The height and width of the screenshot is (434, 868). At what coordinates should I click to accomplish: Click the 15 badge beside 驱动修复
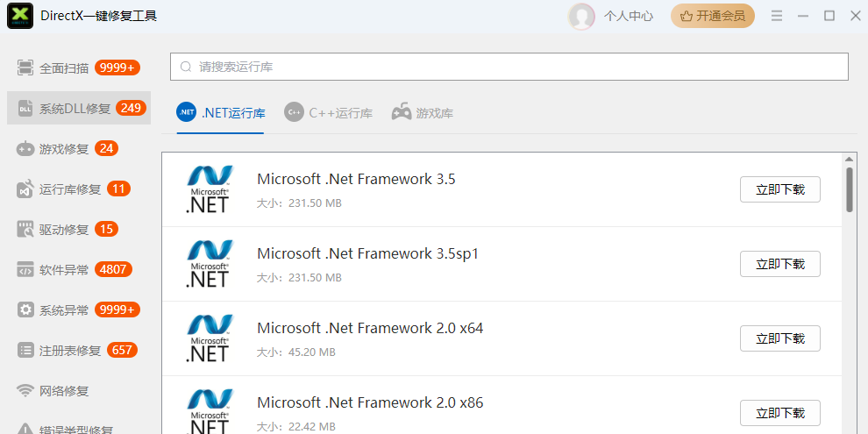pos(106,229)
